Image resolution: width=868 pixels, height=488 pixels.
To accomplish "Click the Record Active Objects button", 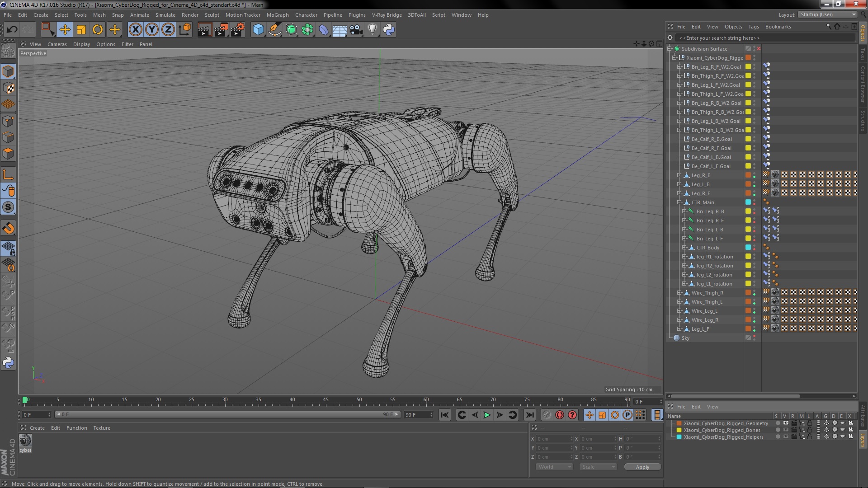I will [547, 415].
